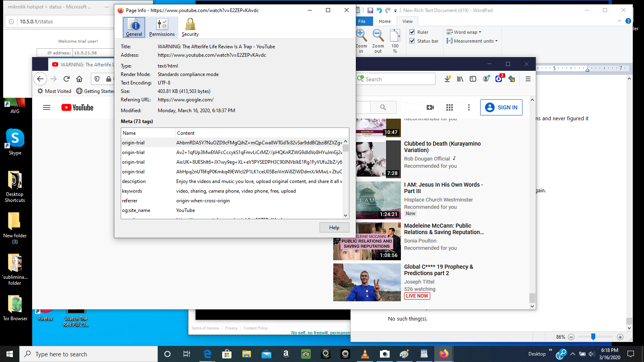Open Firefox hamburger menu
The image size is (644, 362).
[528, 79]
